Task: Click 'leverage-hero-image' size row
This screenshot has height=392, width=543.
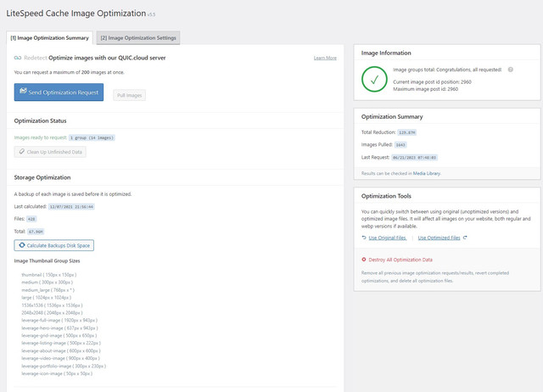Action: (x=59, y=328)
